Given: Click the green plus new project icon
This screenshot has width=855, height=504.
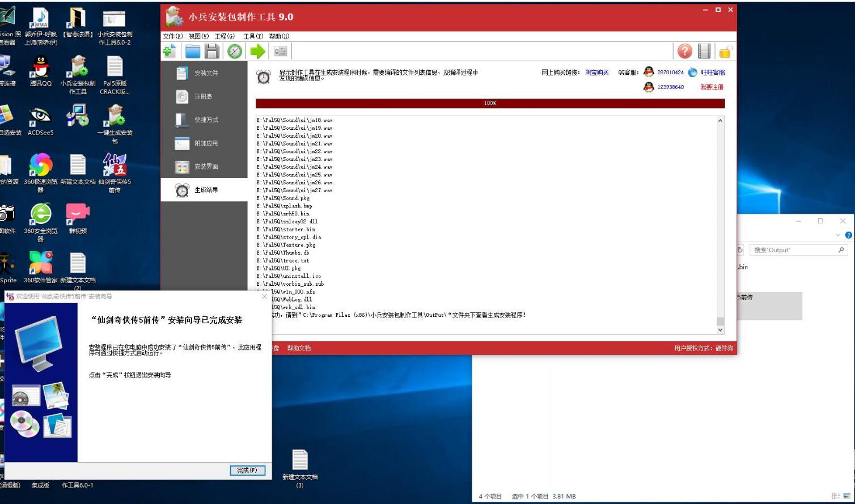Looking at the screenshot, I should (170, 52).
